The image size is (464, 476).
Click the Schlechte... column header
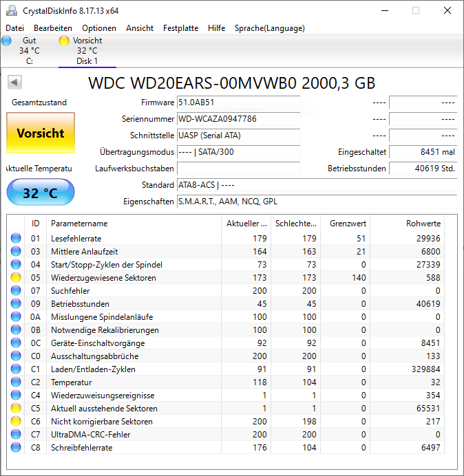click(295, 224)
